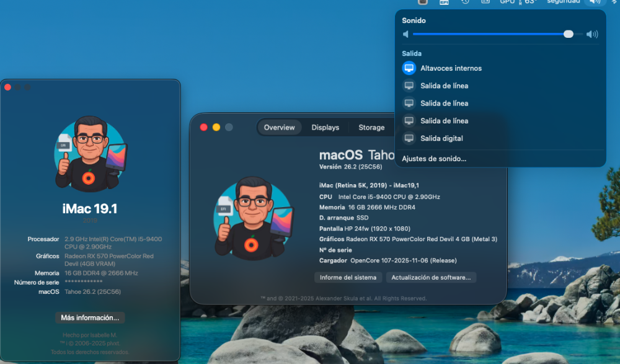The image size is (620, 364).
Task: Select the Salida digital output icon
Action: point(409,138)
